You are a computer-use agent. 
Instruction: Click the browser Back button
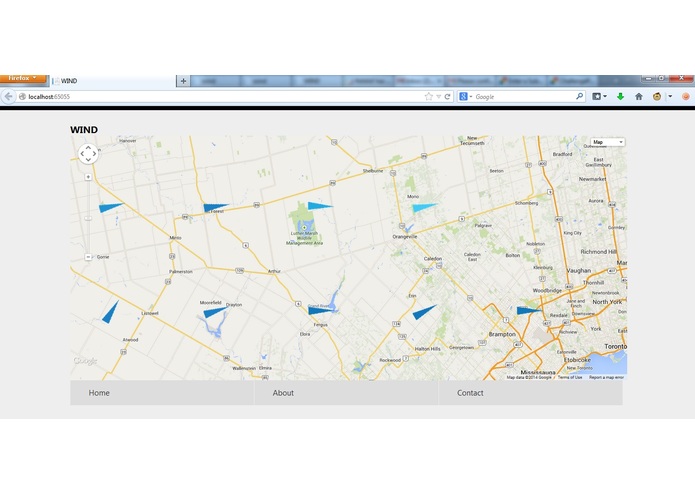[8, 97]
